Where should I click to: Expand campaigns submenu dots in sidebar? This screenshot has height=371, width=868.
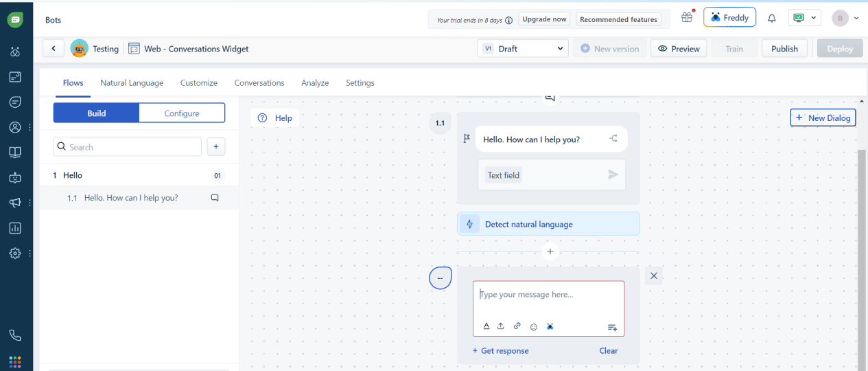click(x=30, y=203)
